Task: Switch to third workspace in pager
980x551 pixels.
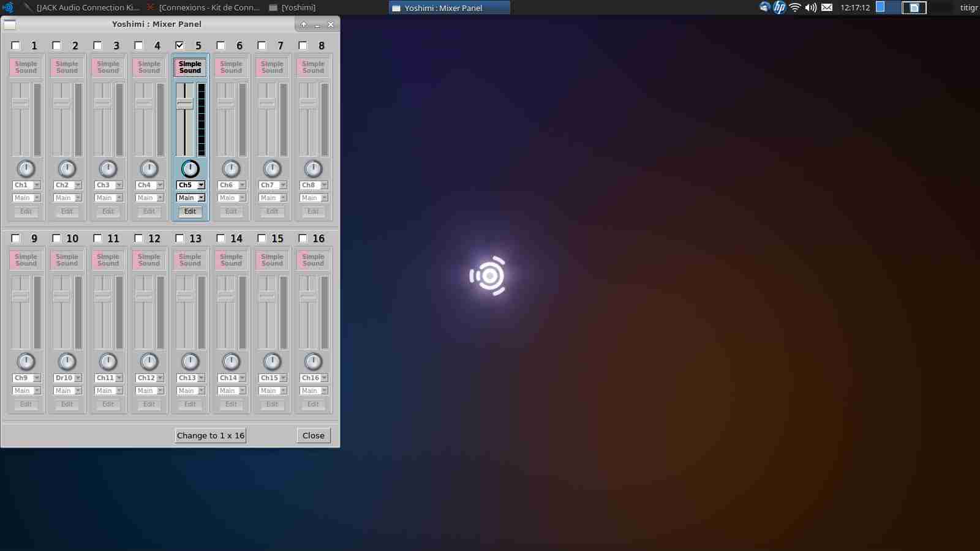Action: pos(941,7)
